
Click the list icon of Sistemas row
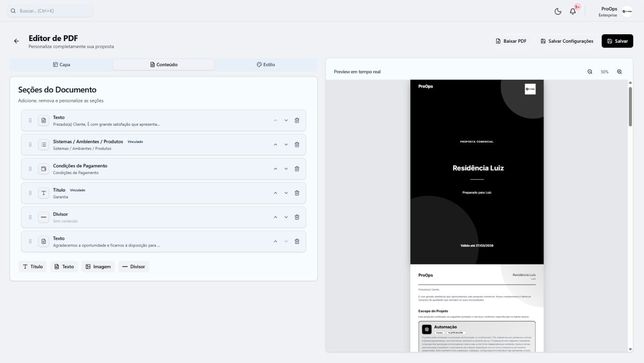coord(43,145)
